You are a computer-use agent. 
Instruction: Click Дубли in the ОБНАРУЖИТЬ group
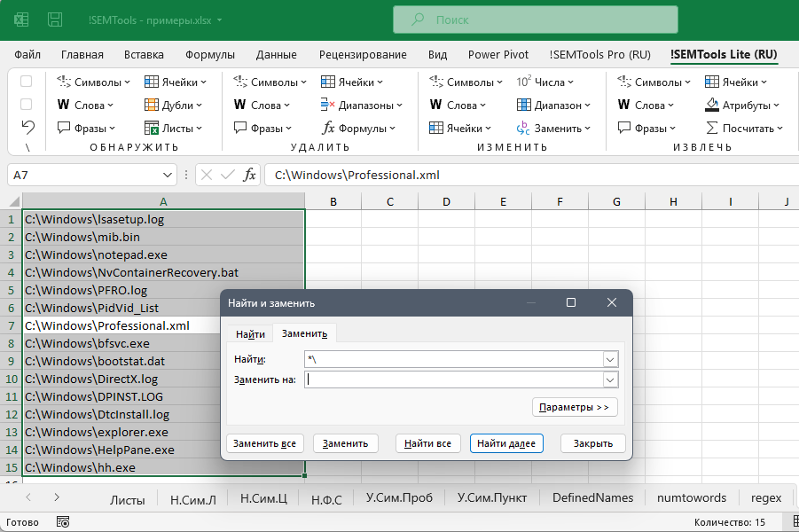173,105
